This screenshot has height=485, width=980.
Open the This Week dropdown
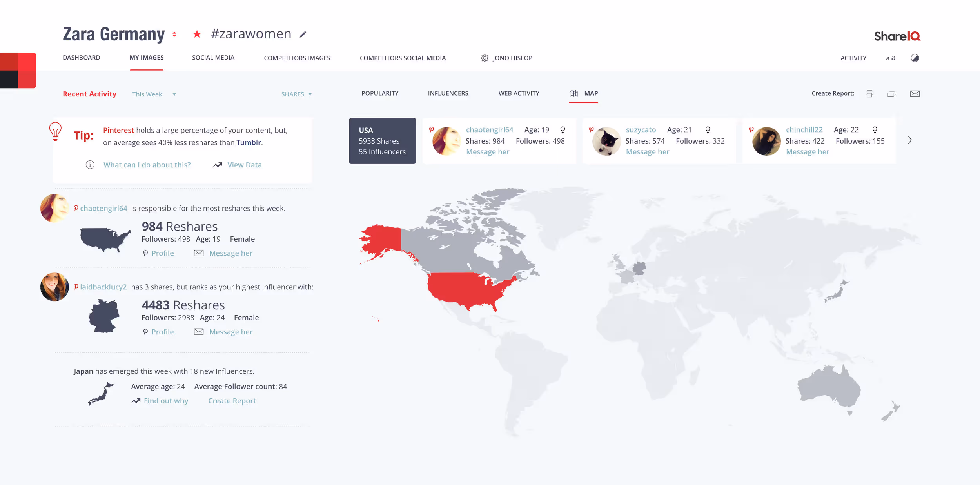coord(154,94)
